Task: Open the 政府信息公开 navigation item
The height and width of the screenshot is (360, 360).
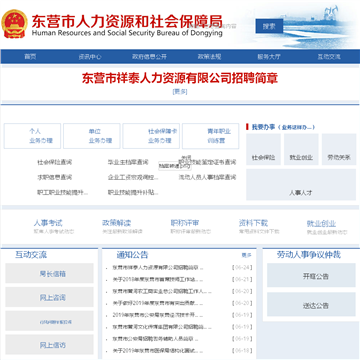Action: click(x=149, y=57)
